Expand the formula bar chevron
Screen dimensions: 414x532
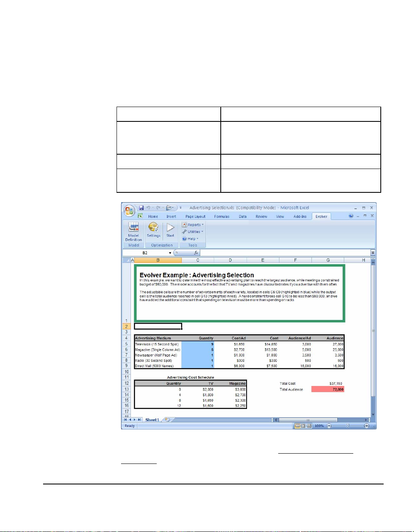373,253
